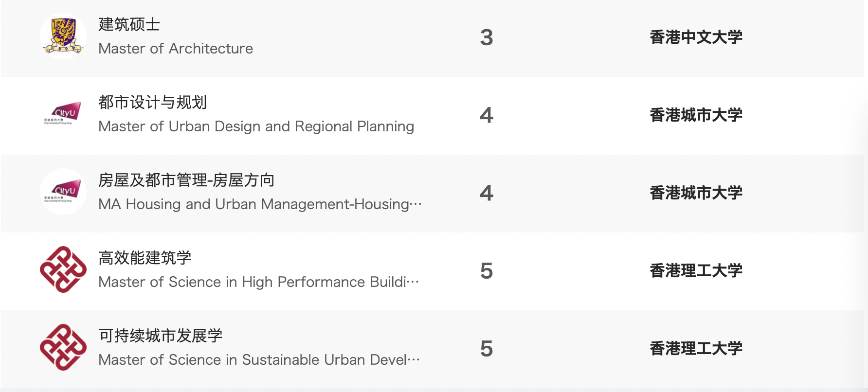Image resolution: width=868 pixels, height=392 pixels.
Task: Click rank number 3 in first row
Action: (x=486, y=37)
